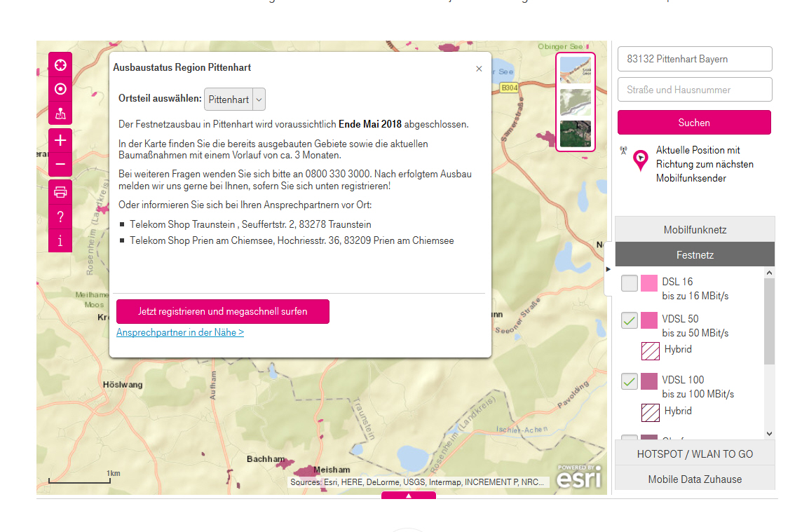Open the Mobile Data Zuhause tab
The image size is (809, 532).
click(695, 479)
